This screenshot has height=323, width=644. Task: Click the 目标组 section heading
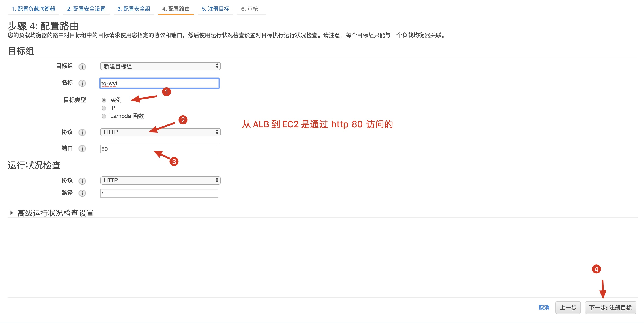pyautogui.click(x=21, y=51)
